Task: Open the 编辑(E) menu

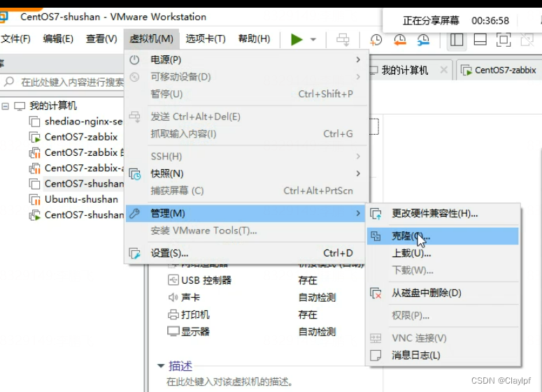Action: [58, 38]
